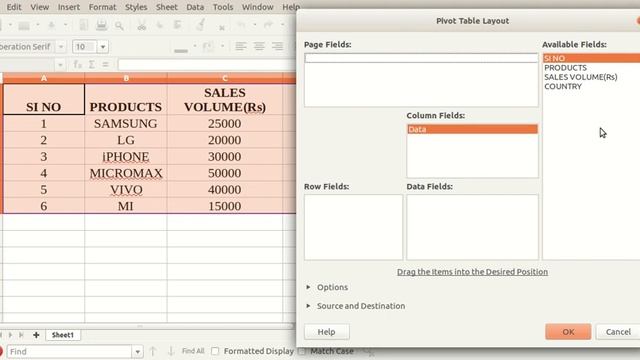Click the Align Right icon

click(278, 47)
